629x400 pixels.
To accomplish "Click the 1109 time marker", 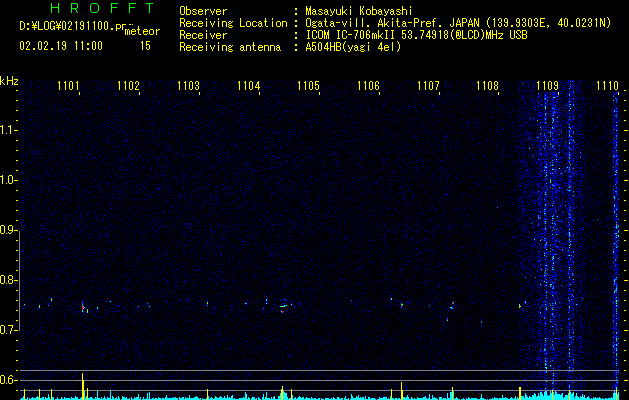I will click(x=548, y=85).
